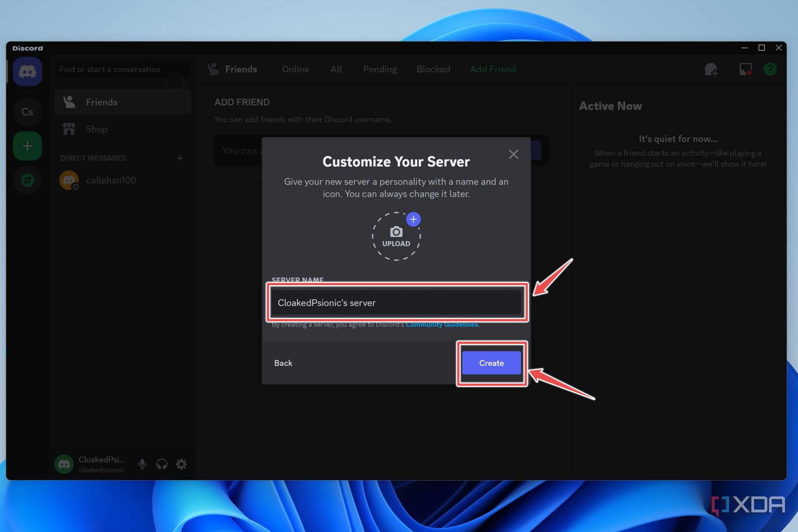Switch to the Online tab
798x532 pixels.
coord(295,69)
